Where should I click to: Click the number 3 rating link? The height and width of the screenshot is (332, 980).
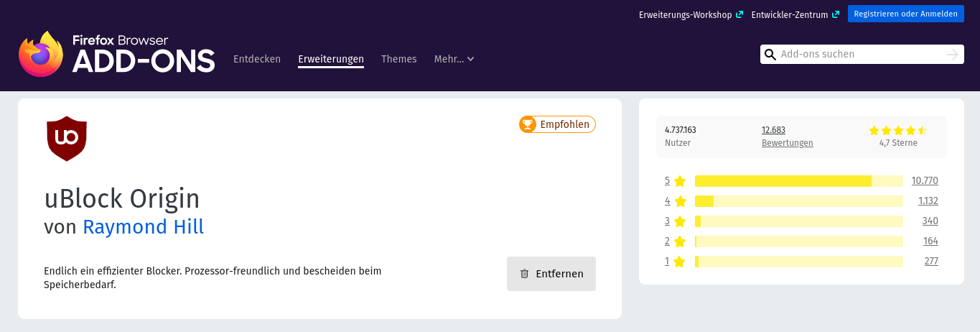[667, 221]
